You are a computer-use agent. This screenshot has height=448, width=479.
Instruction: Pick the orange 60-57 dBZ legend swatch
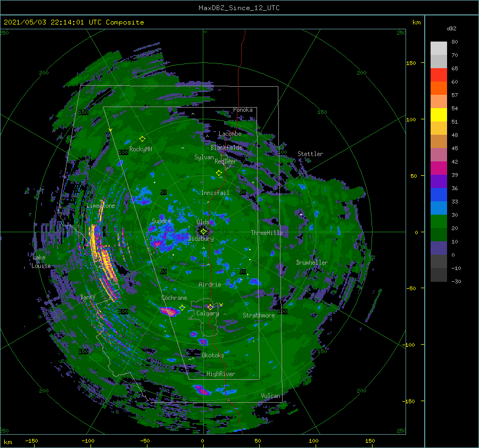(x=439, y=88)
